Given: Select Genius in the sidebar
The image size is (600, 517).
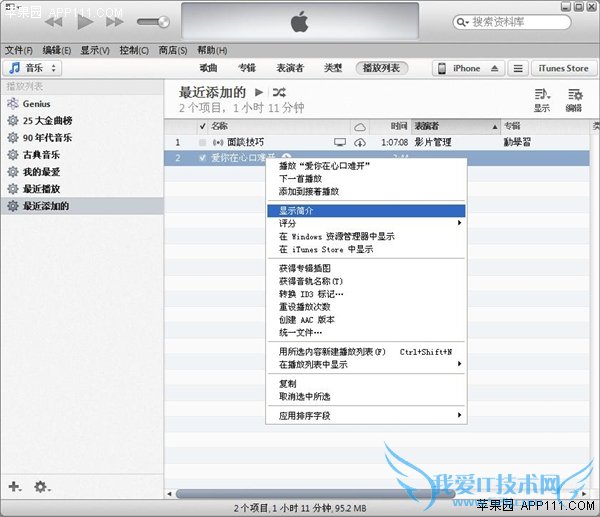Looking at the screenshot, I should (x=82, y=104).
